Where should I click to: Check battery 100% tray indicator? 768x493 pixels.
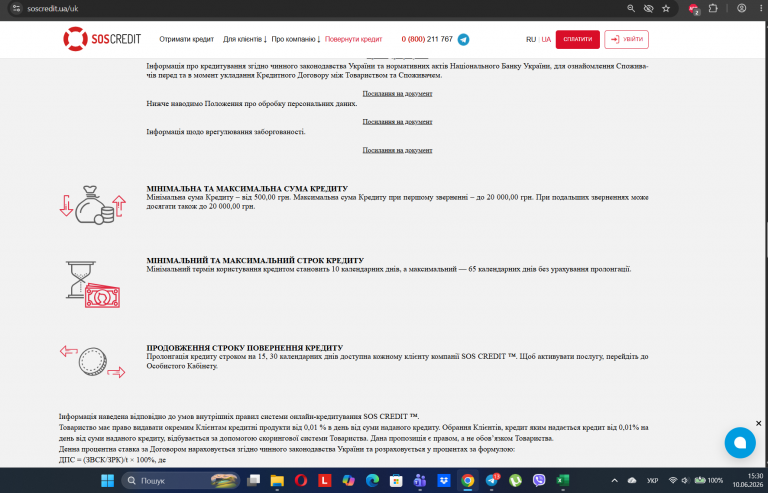[x=709, y=480]
